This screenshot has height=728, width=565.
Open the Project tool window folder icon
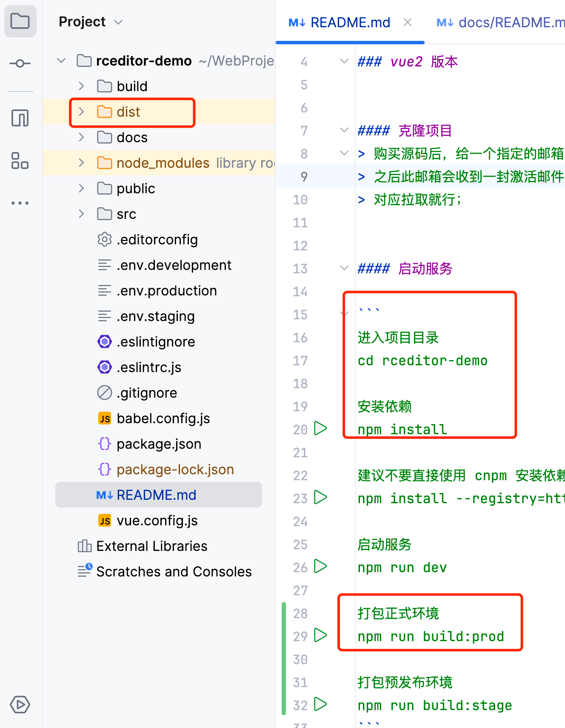(20, 21)
